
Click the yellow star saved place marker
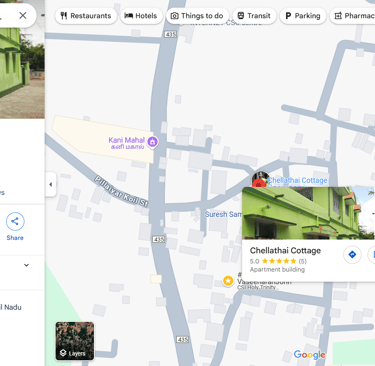coord(228,281)
